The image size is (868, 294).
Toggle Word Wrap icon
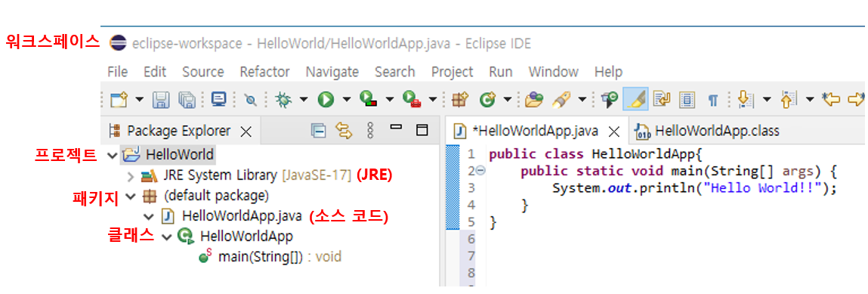coord(661,100)
